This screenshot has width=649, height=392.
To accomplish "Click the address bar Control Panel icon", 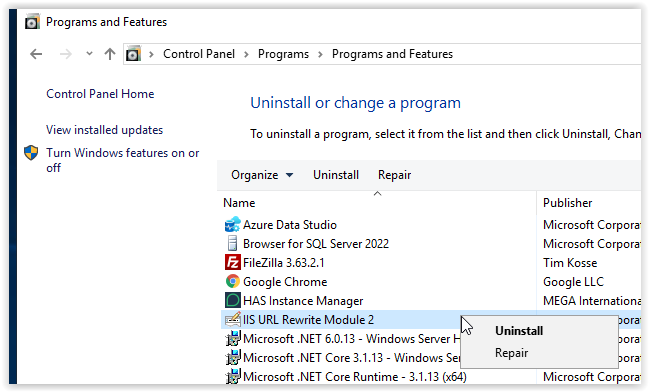I will pyautogui.click(x=133, y=54).
